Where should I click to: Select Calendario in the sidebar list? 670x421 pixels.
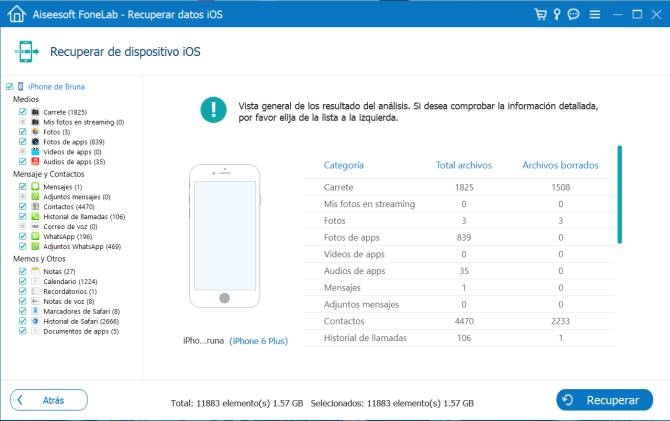(x=68, y=282)
